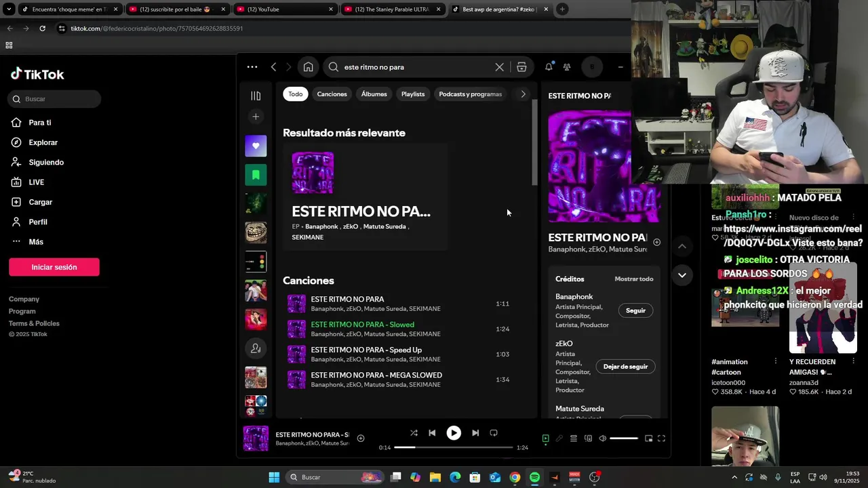
Task: Create new playlist with plus icon
Action: point(256,117)
